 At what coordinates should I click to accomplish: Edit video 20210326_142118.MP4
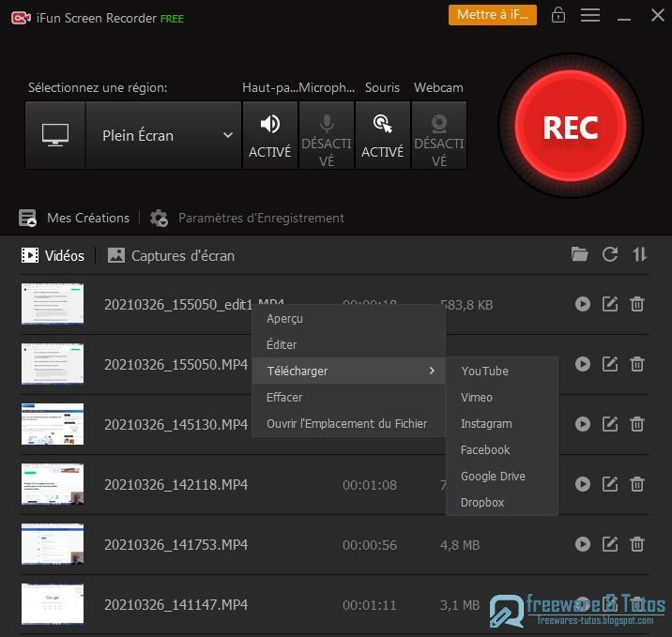click(x=610, y=484)
